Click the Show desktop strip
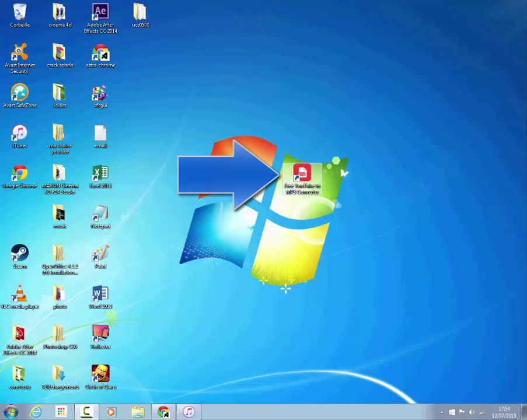527x420 pixels. tap(523, 412)
